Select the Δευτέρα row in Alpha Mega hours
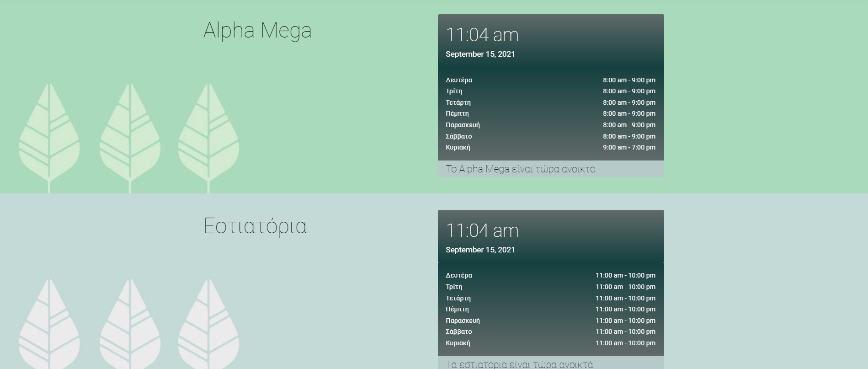The height and width of the screenshot is (369, 868). 459,80
